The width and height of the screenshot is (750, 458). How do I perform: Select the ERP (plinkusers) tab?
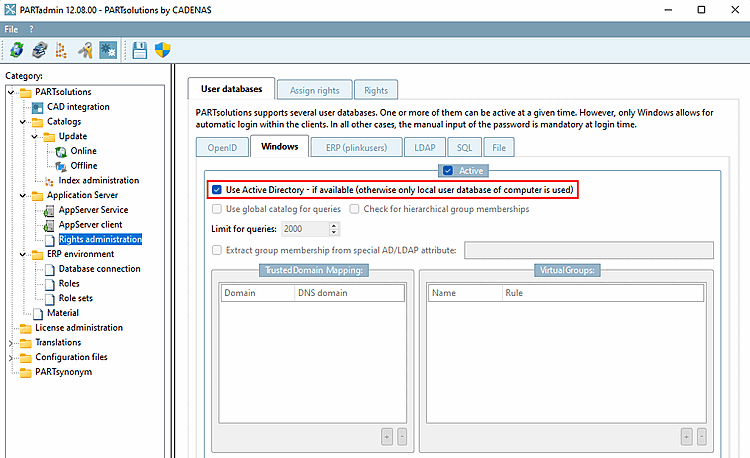pos(356,147)
